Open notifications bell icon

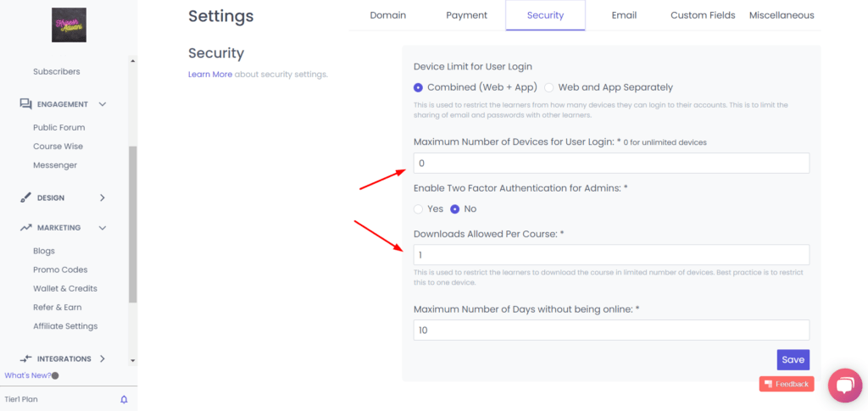click(124, 399)
